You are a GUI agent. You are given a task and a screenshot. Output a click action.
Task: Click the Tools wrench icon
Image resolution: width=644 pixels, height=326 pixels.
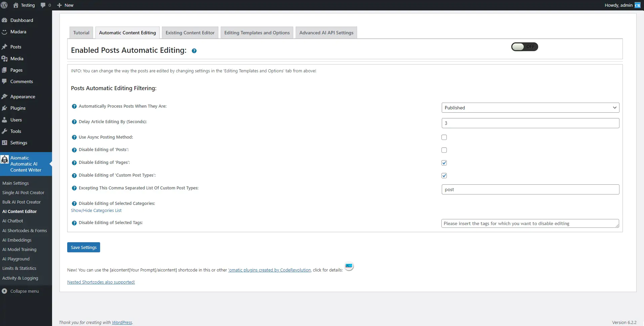coord(4,131)
